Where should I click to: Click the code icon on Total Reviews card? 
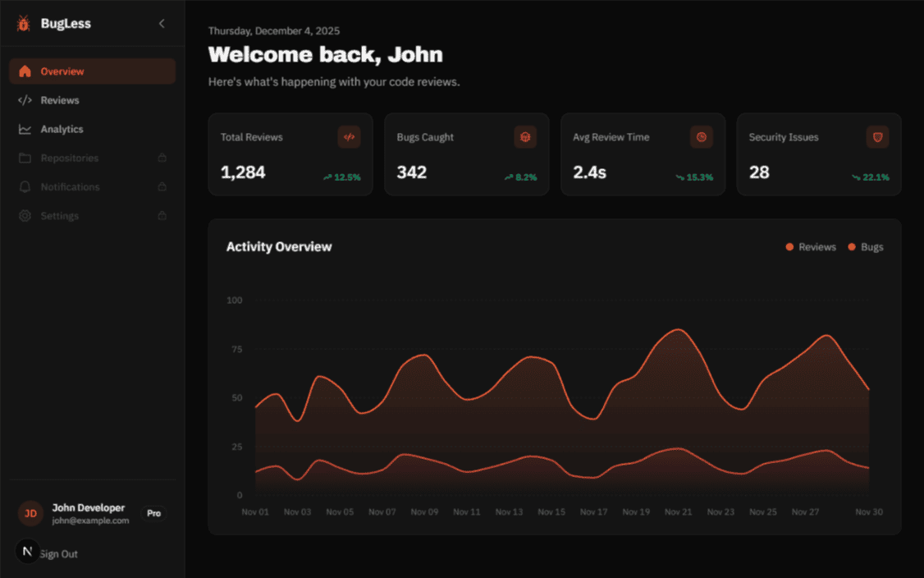tap(349, 137)
